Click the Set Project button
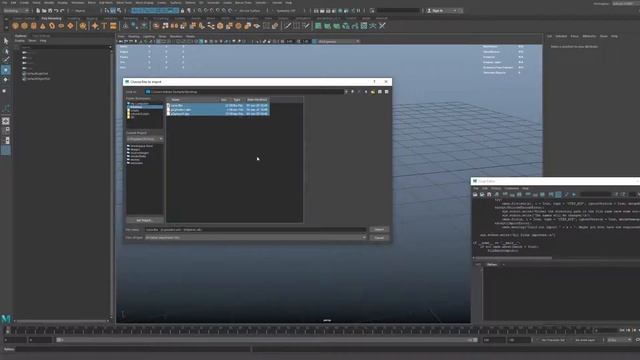640x360 pixels. point(144,220)
